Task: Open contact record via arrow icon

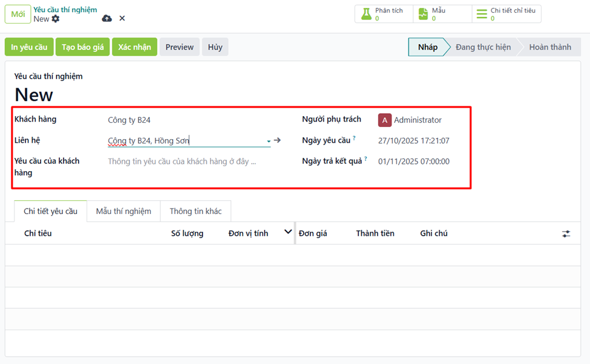Action: tap(277, 140)
